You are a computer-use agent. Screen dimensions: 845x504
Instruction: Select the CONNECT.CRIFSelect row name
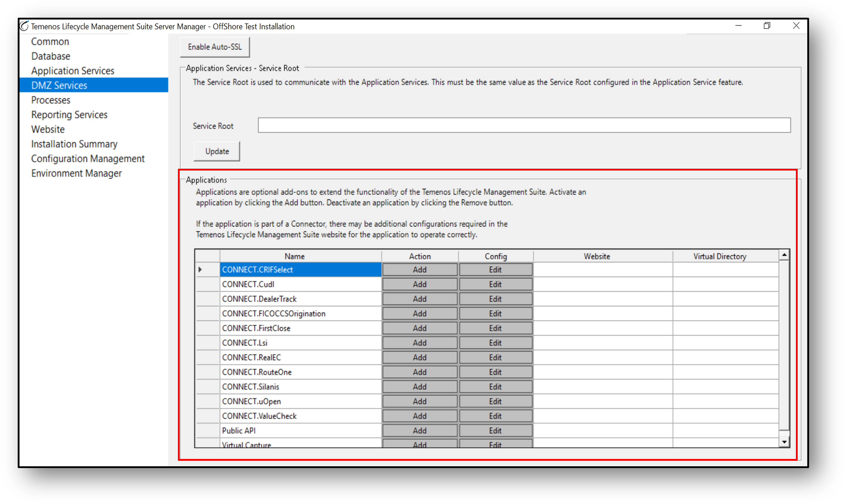point(301,270)
